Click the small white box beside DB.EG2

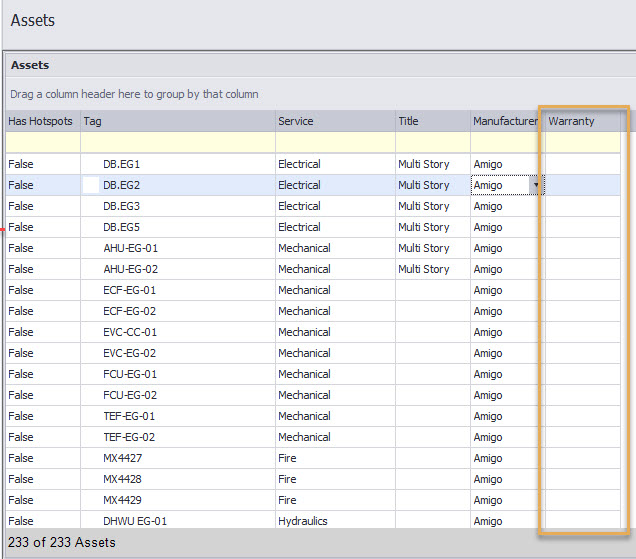(91, 185)
